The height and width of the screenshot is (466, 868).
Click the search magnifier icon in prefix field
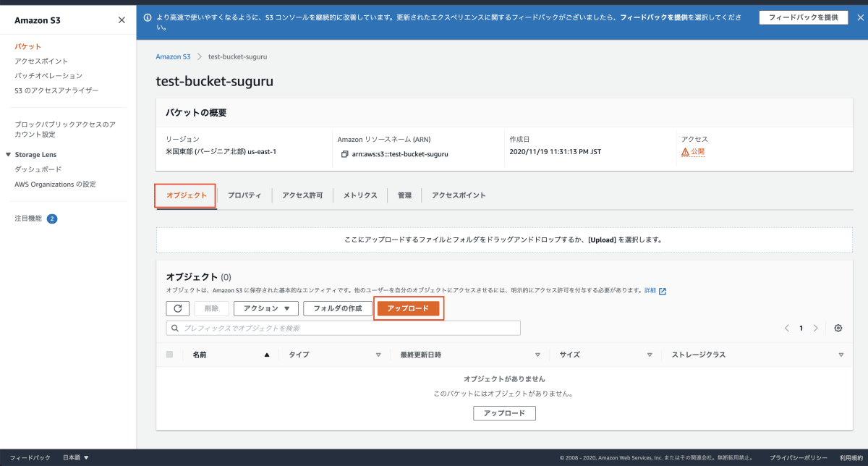pos(175,328)
